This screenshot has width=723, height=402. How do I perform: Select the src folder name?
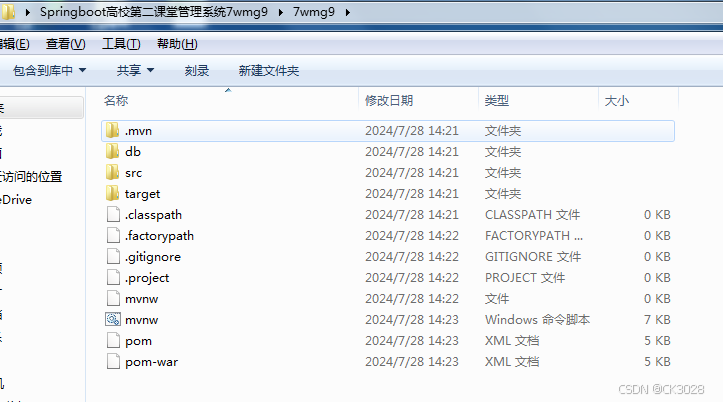(x=133, y=173)
